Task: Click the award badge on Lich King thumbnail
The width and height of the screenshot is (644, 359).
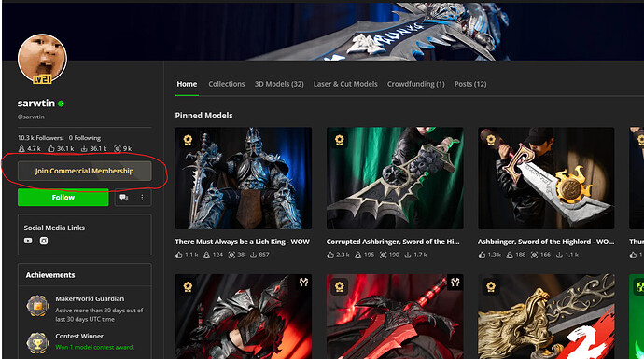Action: pos(188,140)
